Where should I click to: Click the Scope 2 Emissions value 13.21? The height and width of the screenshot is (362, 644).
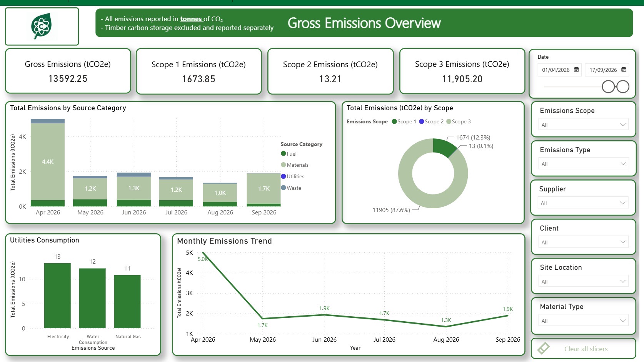[x=330, y=79]
